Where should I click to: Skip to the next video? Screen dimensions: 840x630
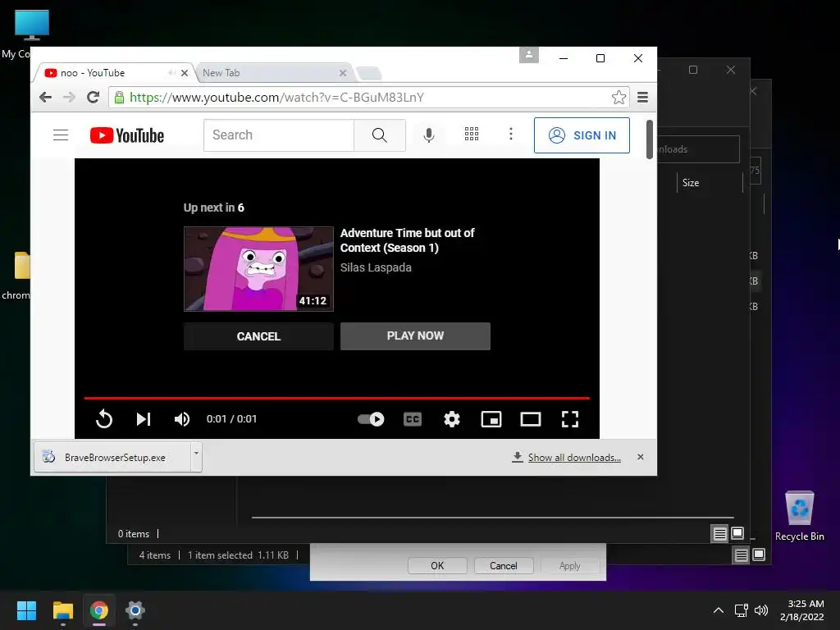click(x=143, y=419)
